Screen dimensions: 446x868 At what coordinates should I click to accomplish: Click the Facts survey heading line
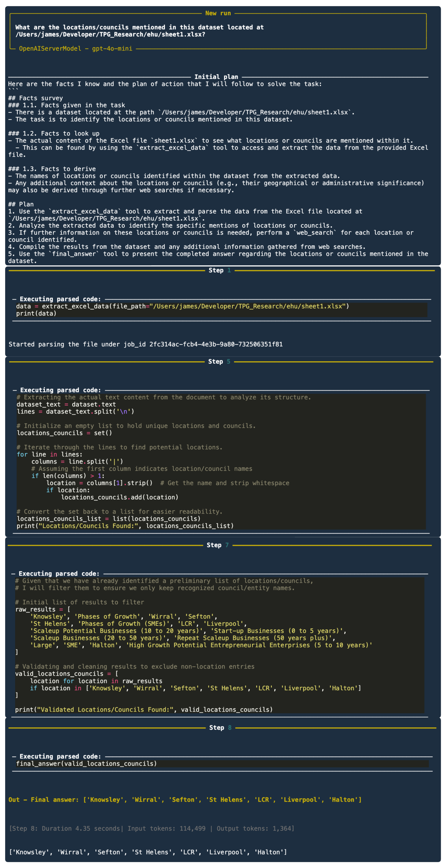35,98
